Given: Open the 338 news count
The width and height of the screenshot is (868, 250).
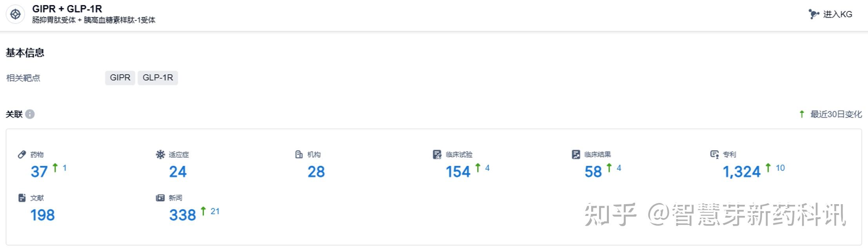Looking at the screenshot, I should 182,215.
